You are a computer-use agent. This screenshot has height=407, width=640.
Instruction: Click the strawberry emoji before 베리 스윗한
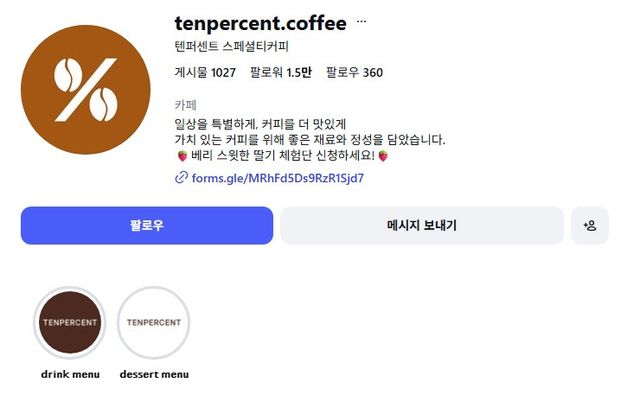pyautogui.click(x=181, y=156)
